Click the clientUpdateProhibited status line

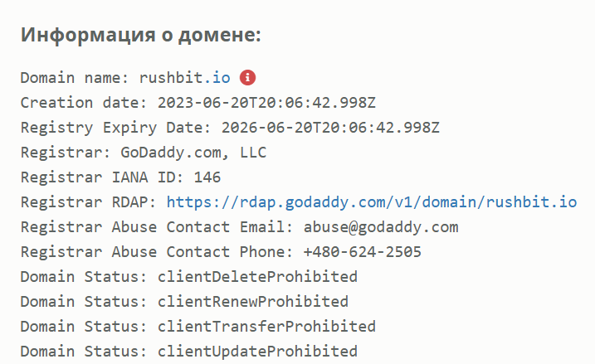[x=189, y=351]
